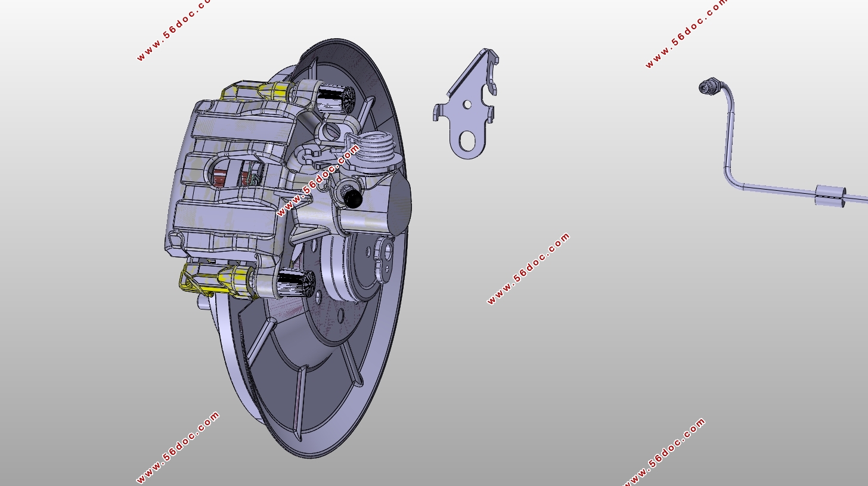
Task: Click the oval slot in the bracket plate
Action: click(467, 142)
